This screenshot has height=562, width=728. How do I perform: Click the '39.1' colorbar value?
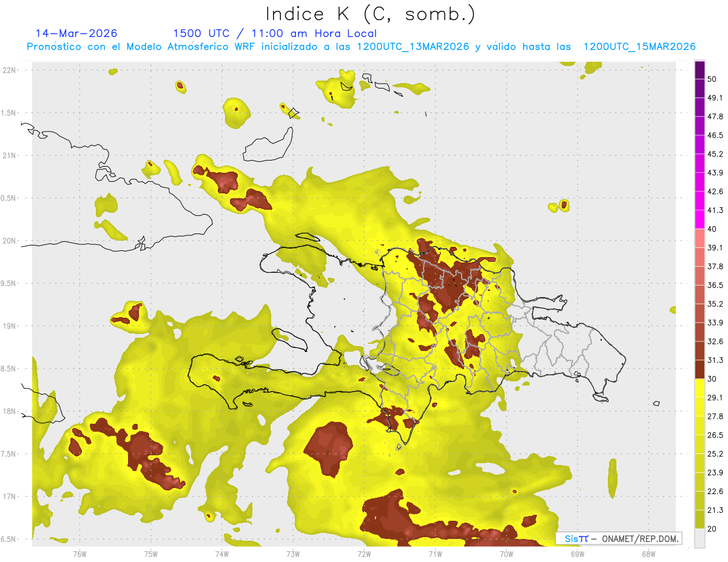pos(715,247)
